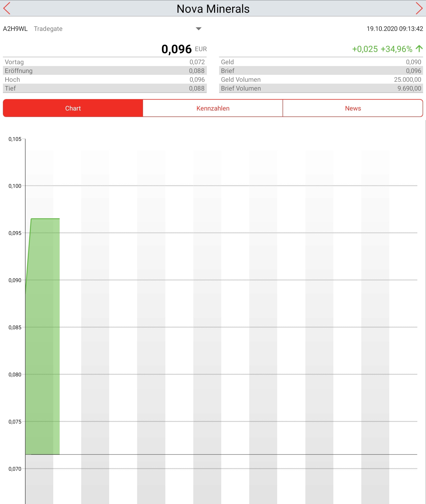Click the A2H9WL security code
The width and height of the screenshot is (426, 504).
pos(15,29)
